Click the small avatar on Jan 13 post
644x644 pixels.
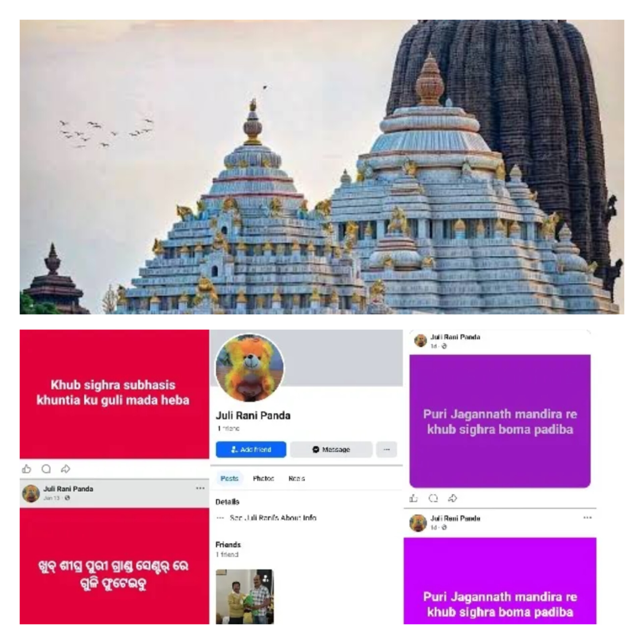[x=31, y=493]
